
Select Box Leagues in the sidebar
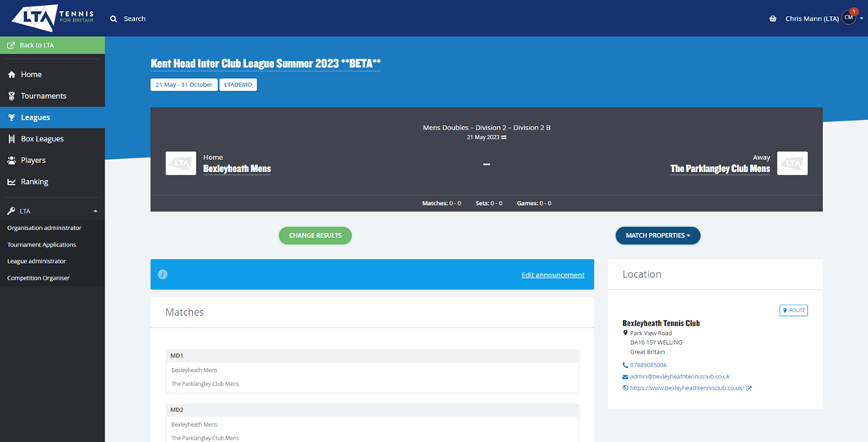(x=42, y=139)
